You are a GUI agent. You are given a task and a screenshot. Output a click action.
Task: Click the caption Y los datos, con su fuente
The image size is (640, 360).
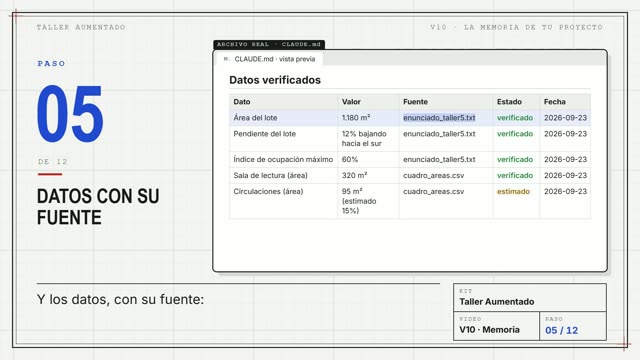tap(120, 299)
